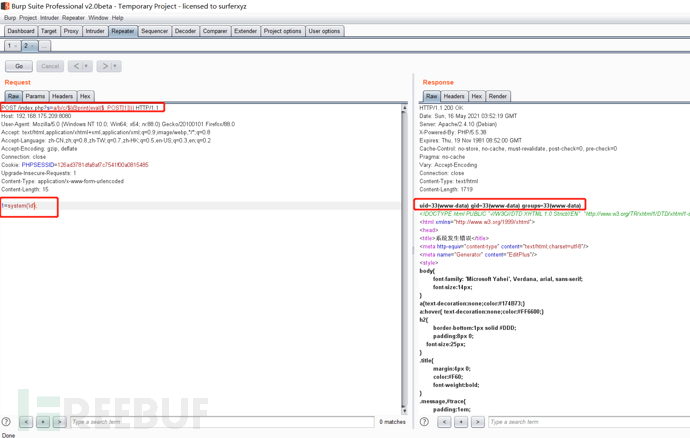Switch to the Intruder tool tab

pos(95,31)
